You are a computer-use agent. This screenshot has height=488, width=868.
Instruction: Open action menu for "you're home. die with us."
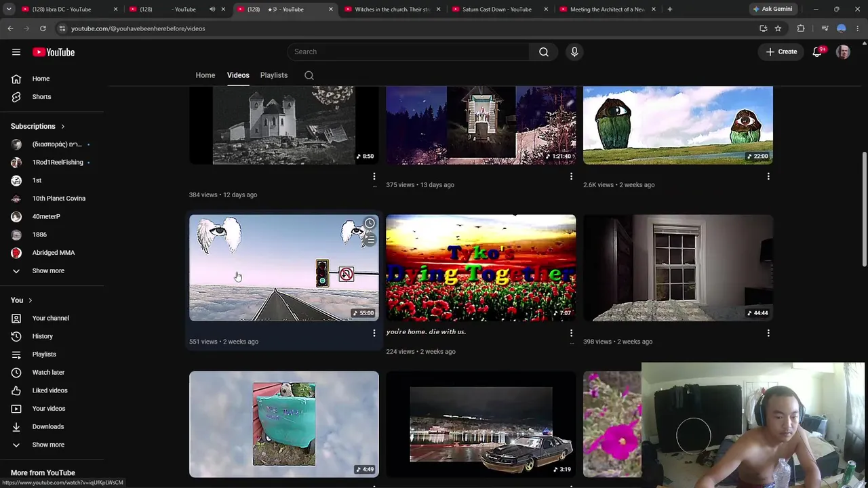tap(571, 333)
